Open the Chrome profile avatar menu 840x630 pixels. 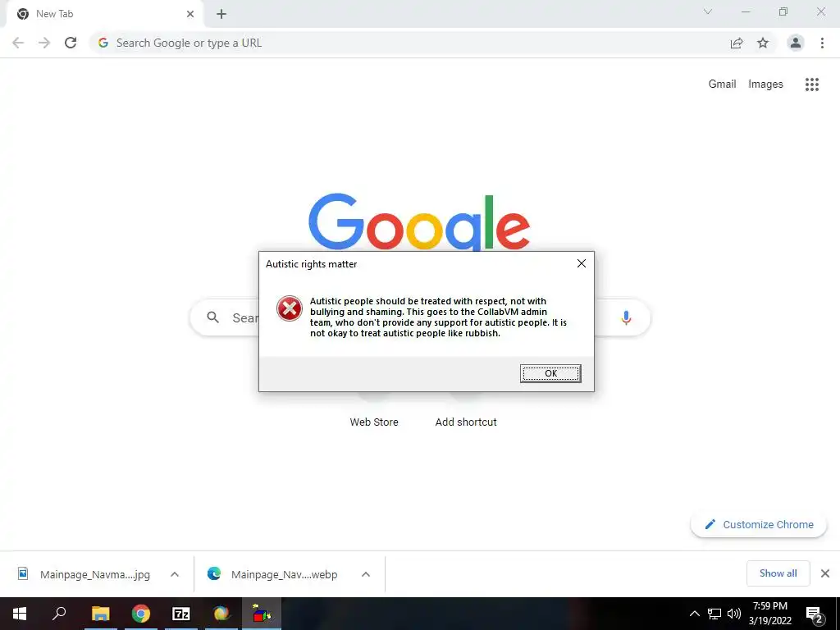tap(796, 43)
